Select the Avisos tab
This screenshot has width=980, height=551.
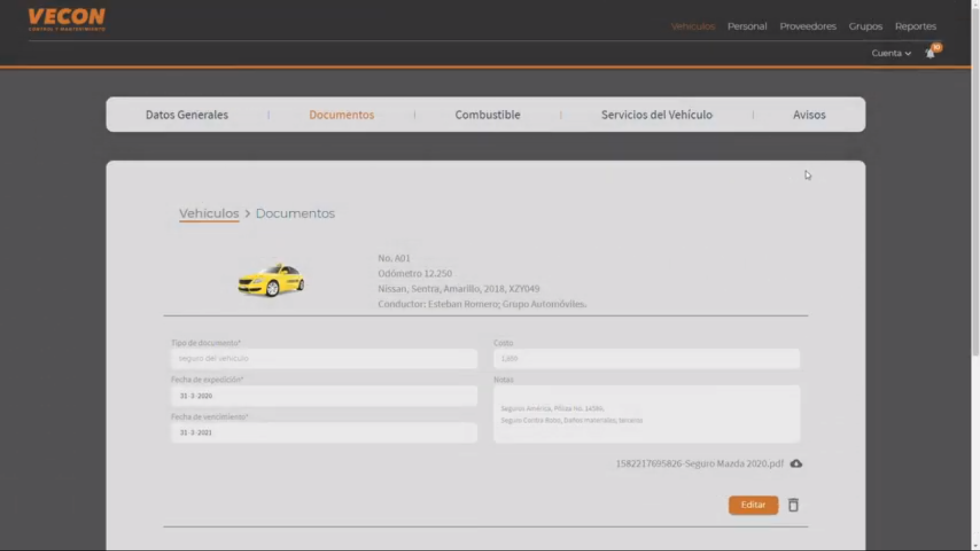point(809,115)
